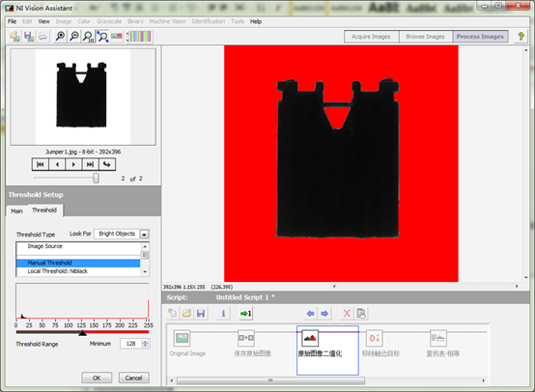The height and width of the screenshot is (392, 535).
Task: Open the color palette icon
Action: [141, 37]
